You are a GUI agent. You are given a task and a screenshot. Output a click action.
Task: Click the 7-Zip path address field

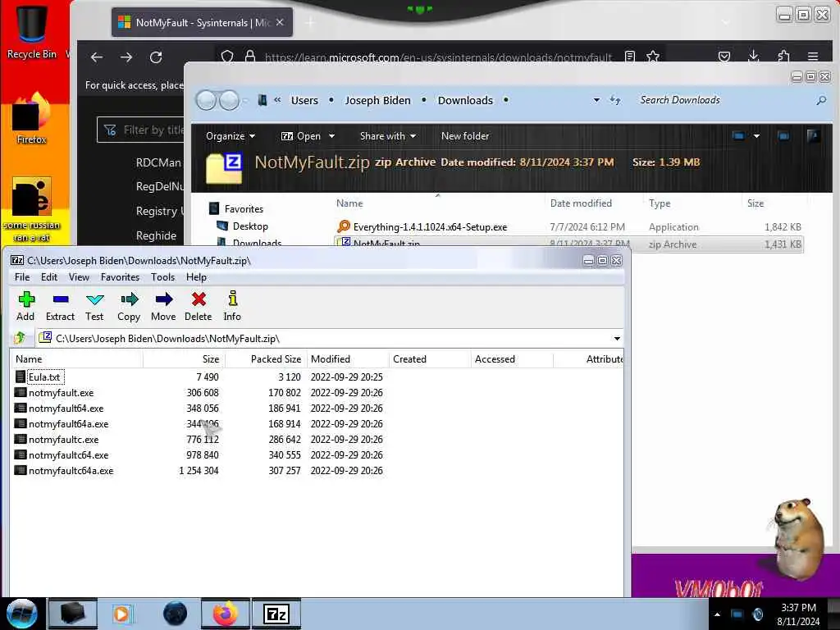pos(325,339)
